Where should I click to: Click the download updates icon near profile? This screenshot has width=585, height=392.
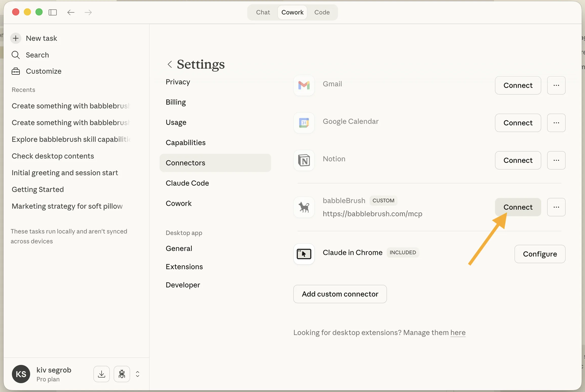(101, 374)
